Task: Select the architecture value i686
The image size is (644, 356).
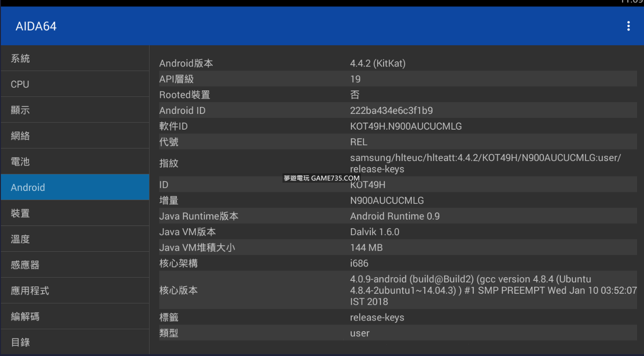Action: [359, 263]
